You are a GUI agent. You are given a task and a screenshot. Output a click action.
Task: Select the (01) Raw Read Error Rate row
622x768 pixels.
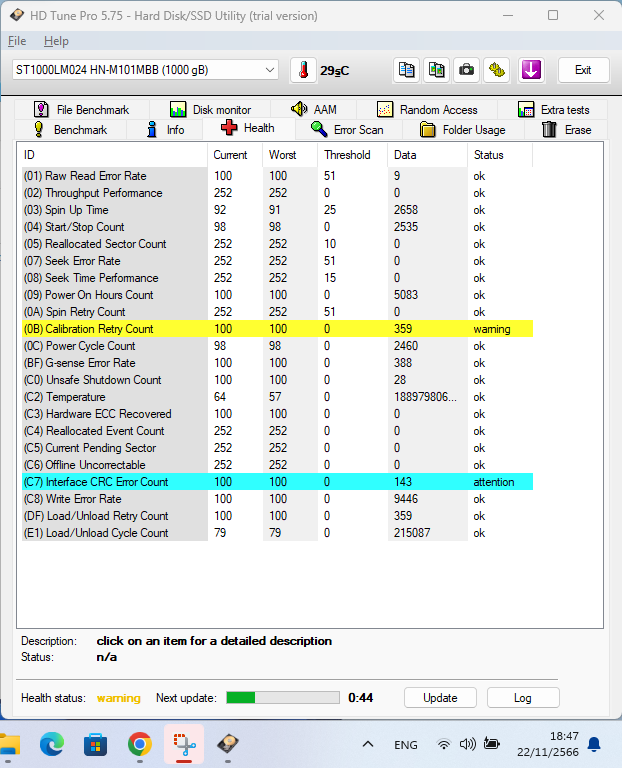(277, 176)
